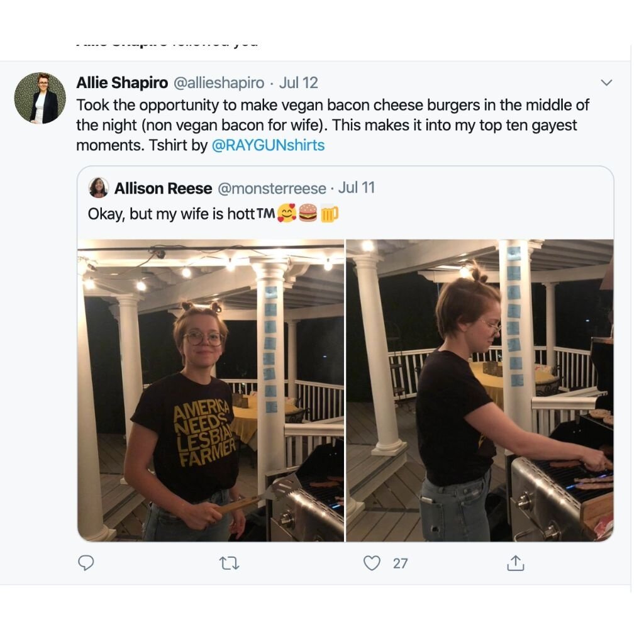Click Allison Reese's small avatar

98,187
